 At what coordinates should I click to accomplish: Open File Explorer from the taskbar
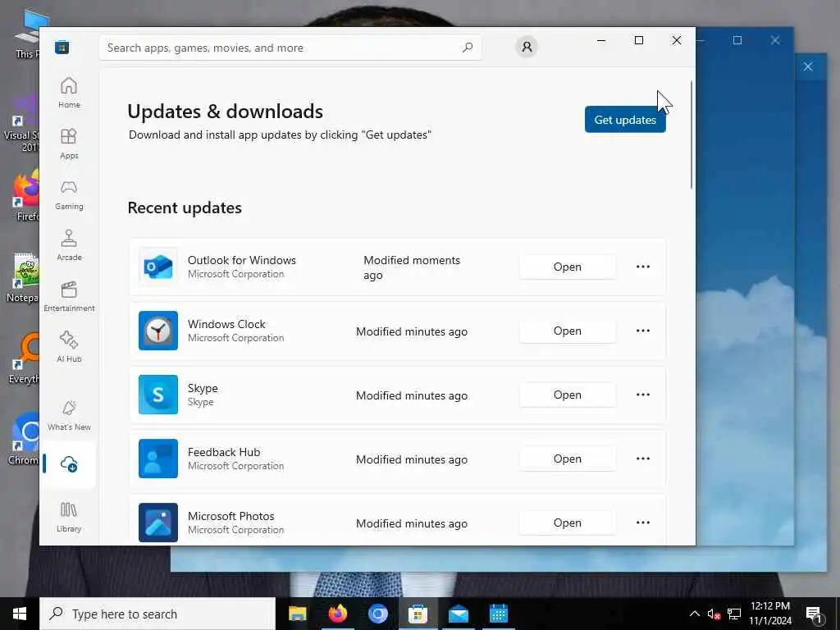coord(297,614)
